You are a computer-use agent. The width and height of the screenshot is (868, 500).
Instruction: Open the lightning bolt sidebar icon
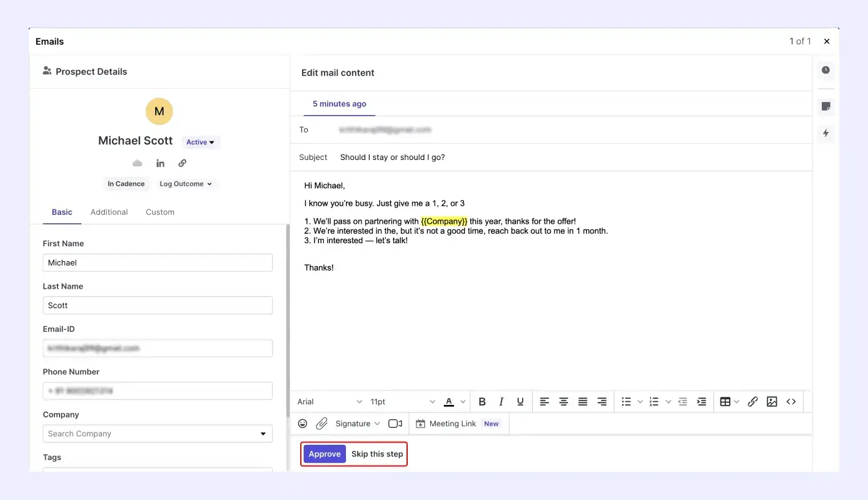pos(826,133)
